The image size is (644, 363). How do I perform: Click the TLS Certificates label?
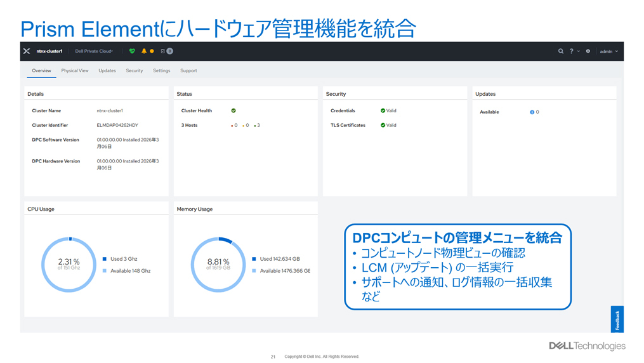pos(348,125)
